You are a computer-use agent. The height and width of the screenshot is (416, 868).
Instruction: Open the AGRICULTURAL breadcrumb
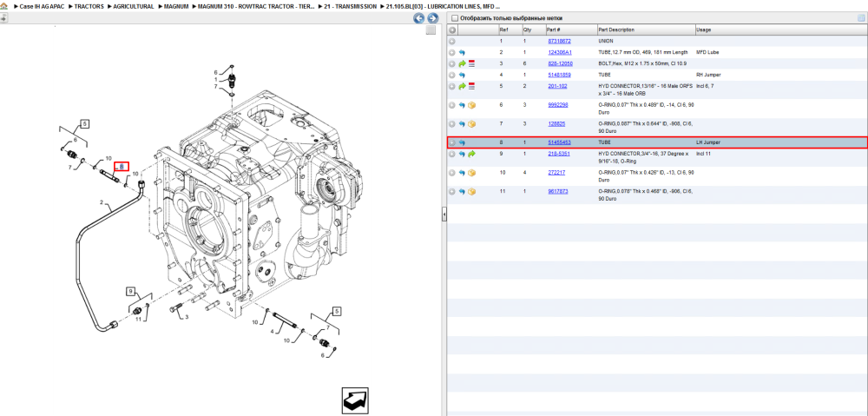click(134, 7)
